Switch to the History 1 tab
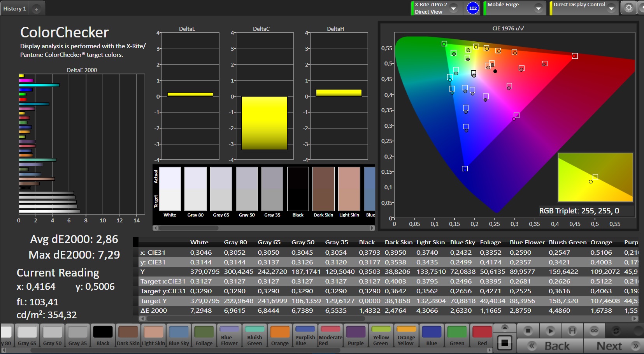 (15, 9)
